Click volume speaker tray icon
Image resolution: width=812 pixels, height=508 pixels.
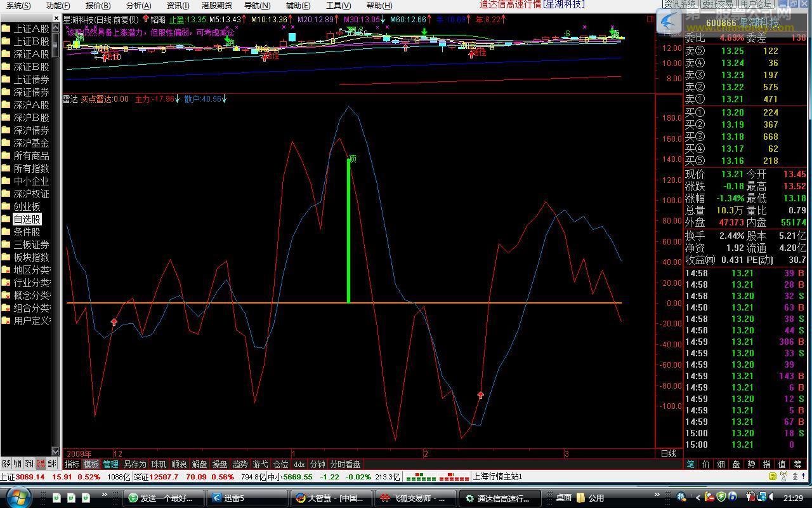(x=772, y=497)
